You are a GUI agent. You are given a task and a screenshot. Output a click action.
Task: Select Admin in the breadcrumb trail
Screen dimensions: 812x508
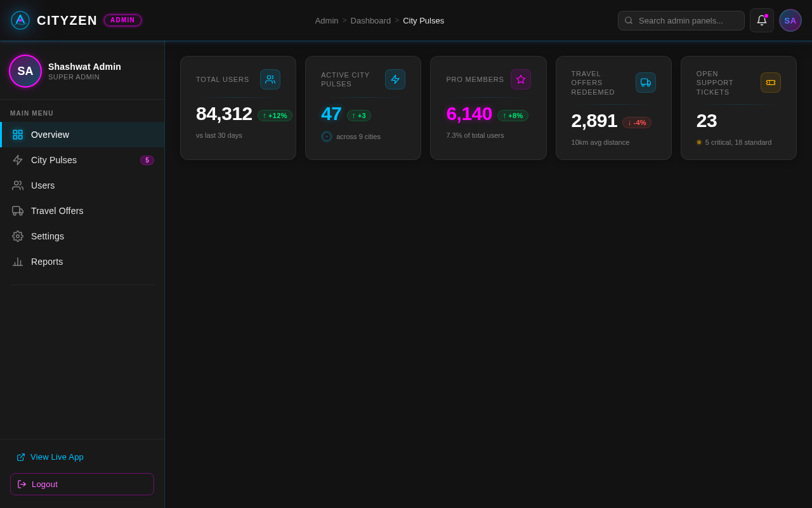pyautogui.click(x=327, y=20)
